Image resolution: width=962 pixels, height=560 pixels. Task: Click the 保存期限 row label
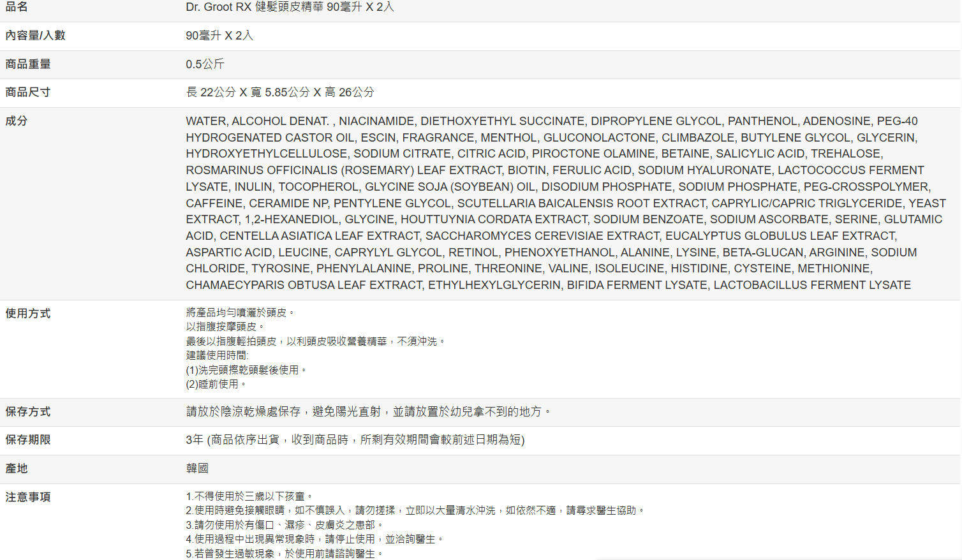pos(28,440)
